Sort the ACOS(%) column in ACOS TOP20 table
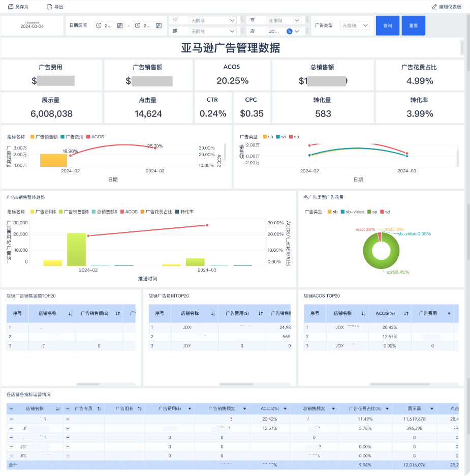Image resolution: width=470 pixels, height=476 pixels. [406, 314]
